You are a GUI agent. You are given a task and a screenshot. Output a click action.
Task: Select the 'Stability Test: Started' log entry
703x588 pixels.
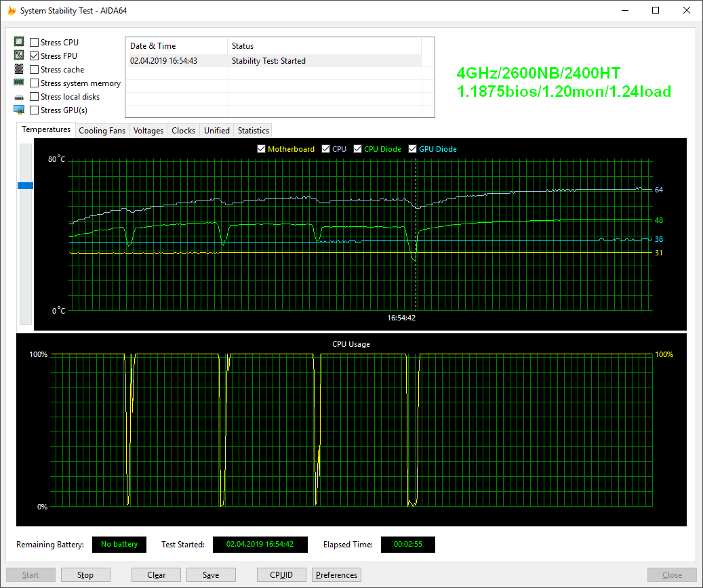coord(268,61)
